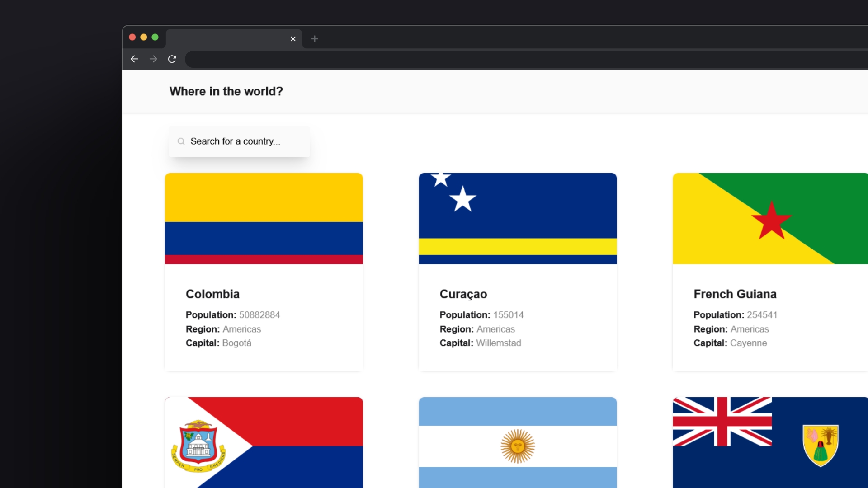Image resolution: width=868 pixels, height=488 pixels.
Task: Click the browser forward navigation arrow
Action: (x=153, y=59)
